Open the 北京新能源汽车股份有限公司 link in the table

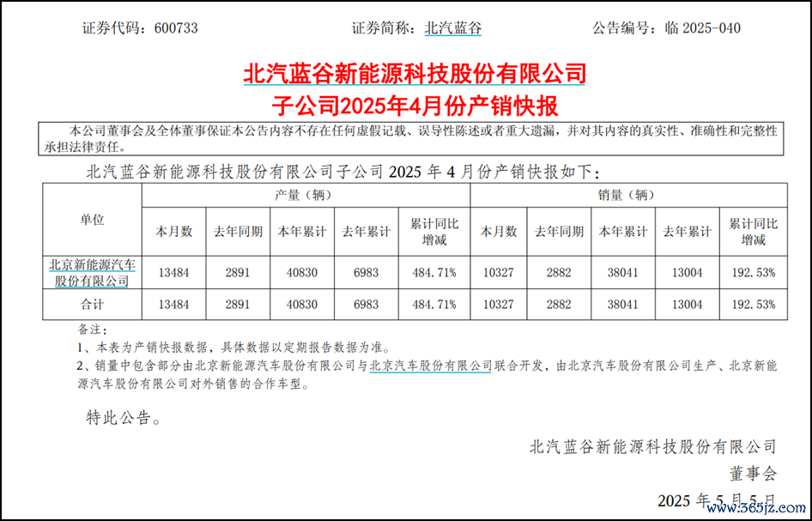coord(92,272)
